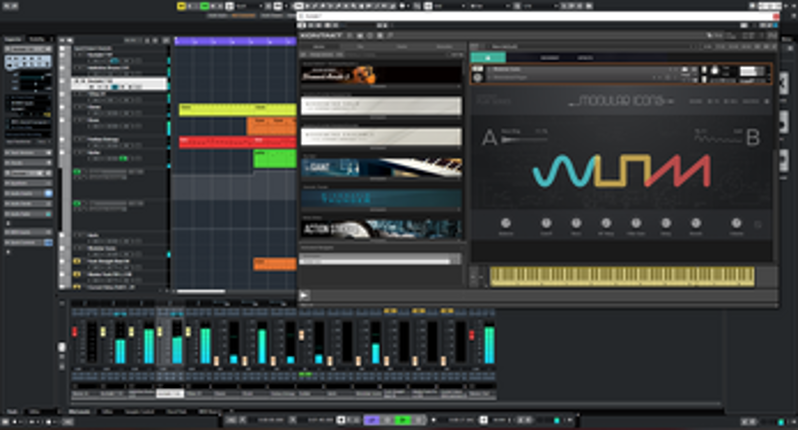Select the highlighted white track in the track list
The image size is (798, 430).
point(120,84)
